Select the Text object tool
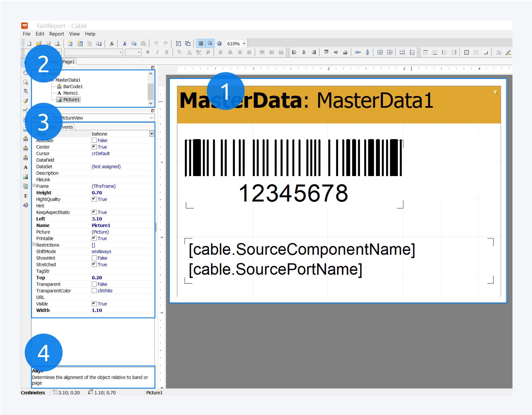 pyautogui.click(x=26, y=167)
